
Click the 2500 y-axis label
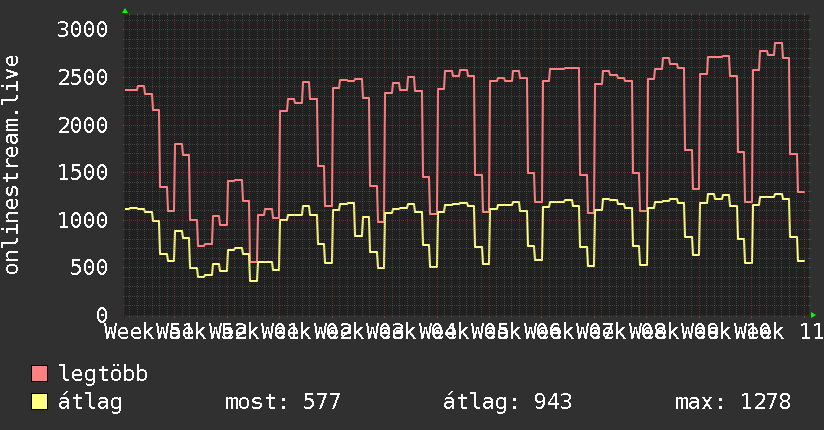83,77
